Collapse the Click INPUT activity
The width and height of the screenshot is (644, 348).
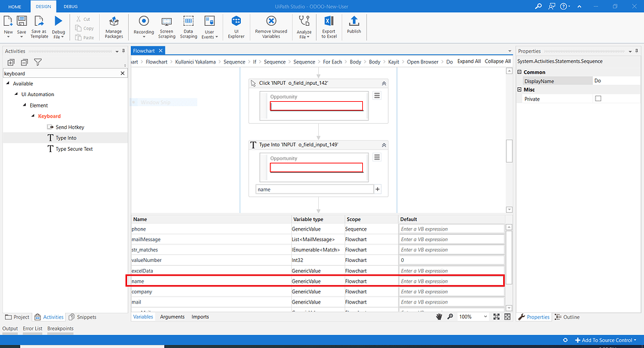384,84
